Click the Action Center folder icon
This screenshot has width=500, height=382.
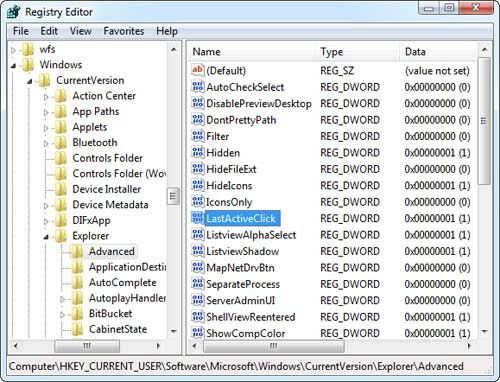click(x=61, y=96)
